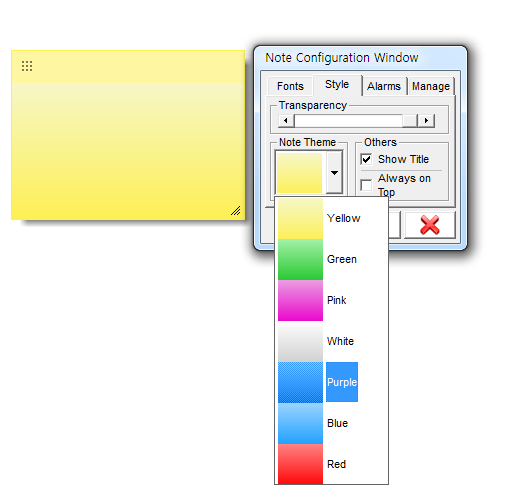
Task: Select the Red theme swatch
Action: (x=300, y=464)
